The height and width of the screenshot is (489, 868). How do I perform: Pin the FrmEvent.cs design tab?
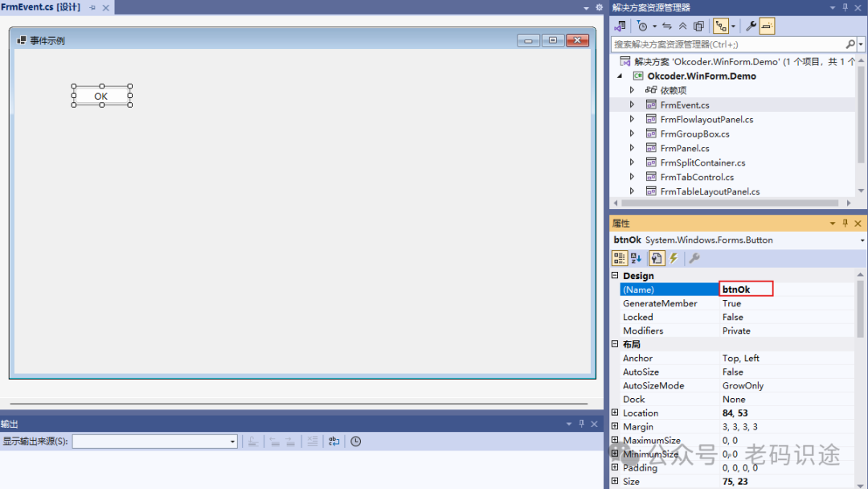92,7
